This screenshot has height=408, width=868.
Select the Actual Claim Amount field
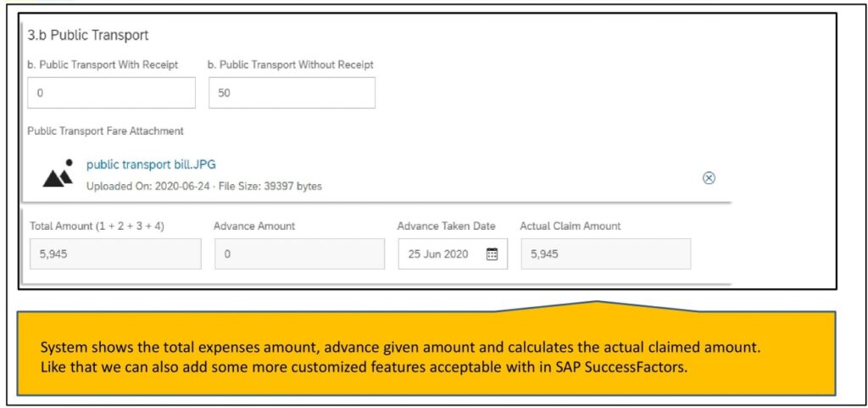click(605, 254)
